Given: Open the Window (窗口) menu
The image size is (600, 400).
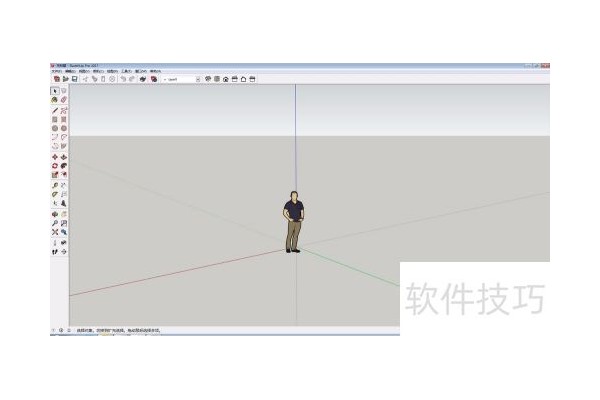Looking at the screenshot, I should [x=141, y=71].
